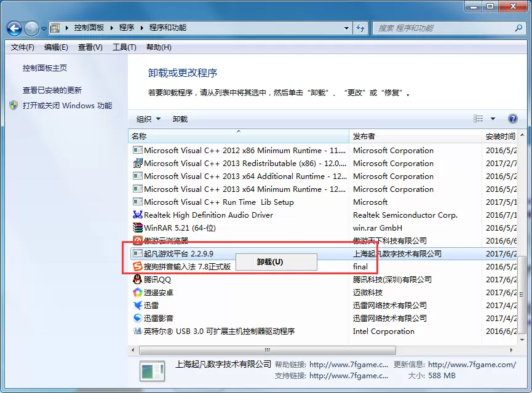Screen dimensions: 532x393
Task: Open the 组织 dropdown in the toolbar
Action: pyautogui.click(x=148, y=119)
